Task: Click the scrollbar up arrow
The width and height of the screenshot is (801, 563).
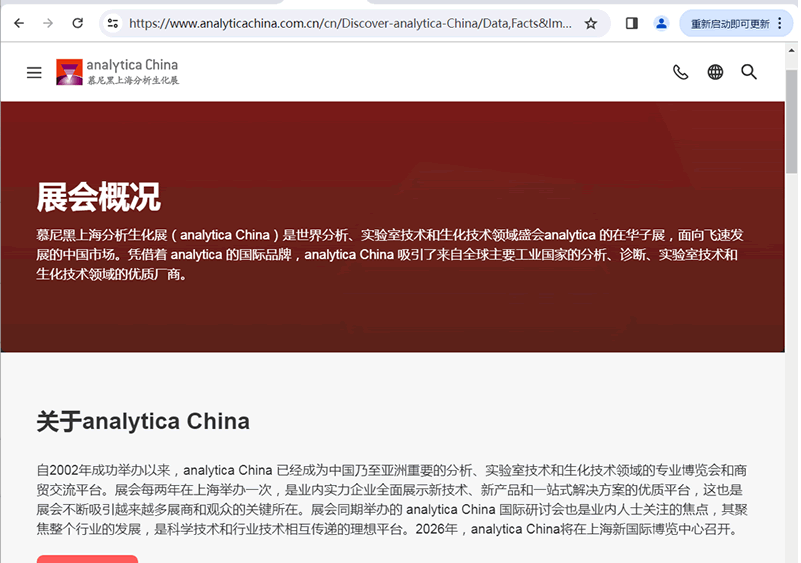Action: [x=791, y=50]
